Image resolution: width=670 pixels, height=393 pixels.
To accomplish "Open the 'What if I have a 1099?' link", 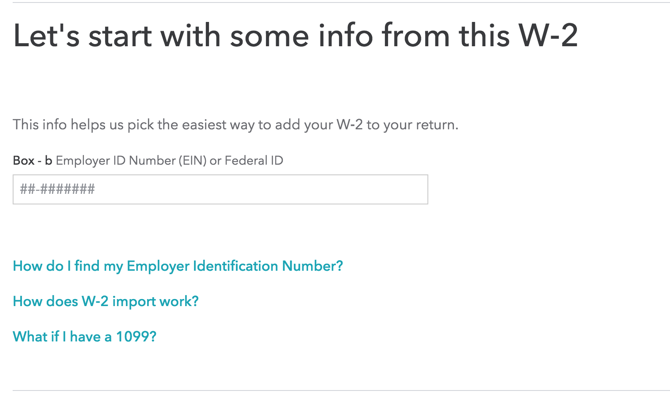I will click(x=85, y=337).
